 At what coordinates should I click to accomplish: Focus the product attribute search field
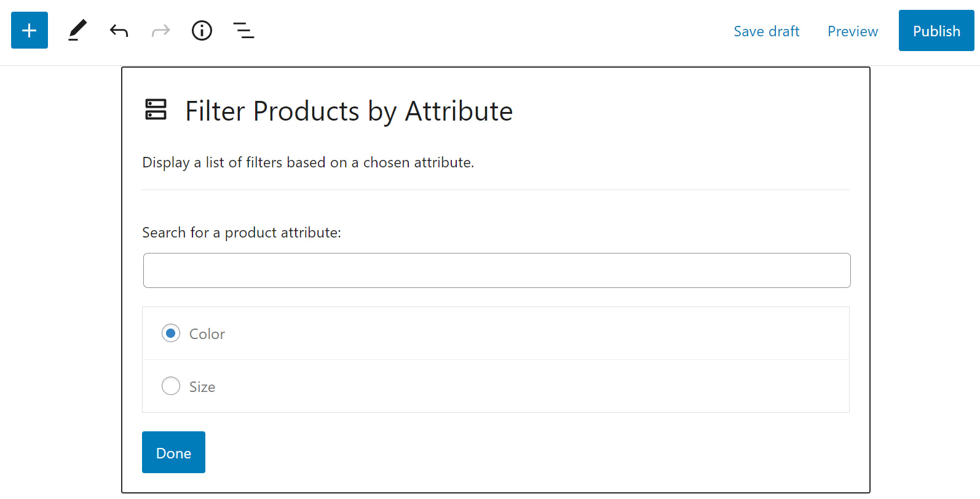(497, 270)
